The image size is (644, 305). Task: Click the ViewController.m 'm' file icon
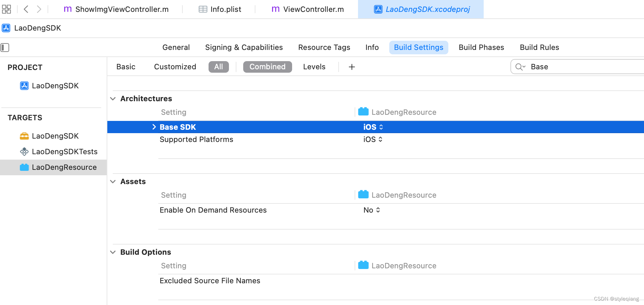tap(275, 9)
